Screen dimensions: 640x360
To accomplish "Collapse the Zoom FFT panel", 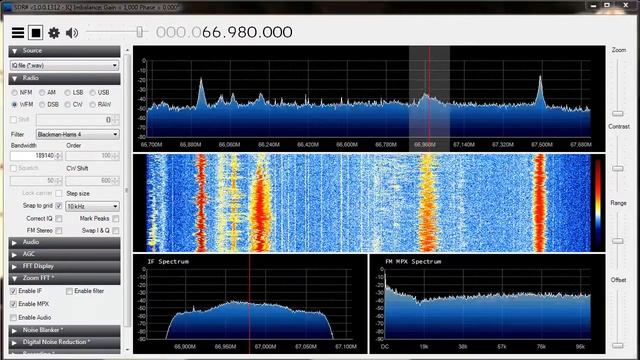I will coord(64,278).
